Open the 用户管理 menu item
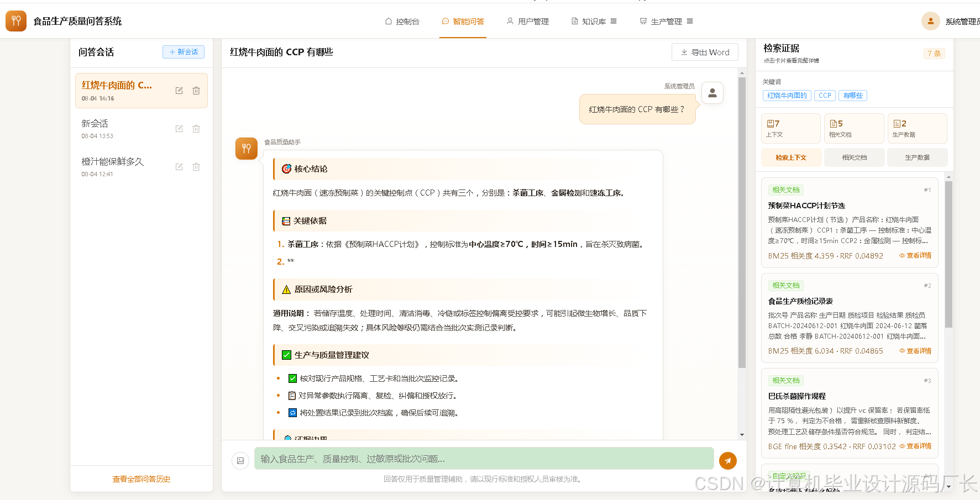980x500 pixels. (528, 22)
